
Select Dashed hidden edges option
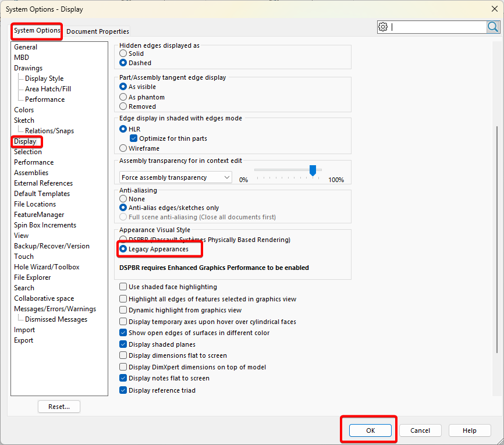pos(123,63)
